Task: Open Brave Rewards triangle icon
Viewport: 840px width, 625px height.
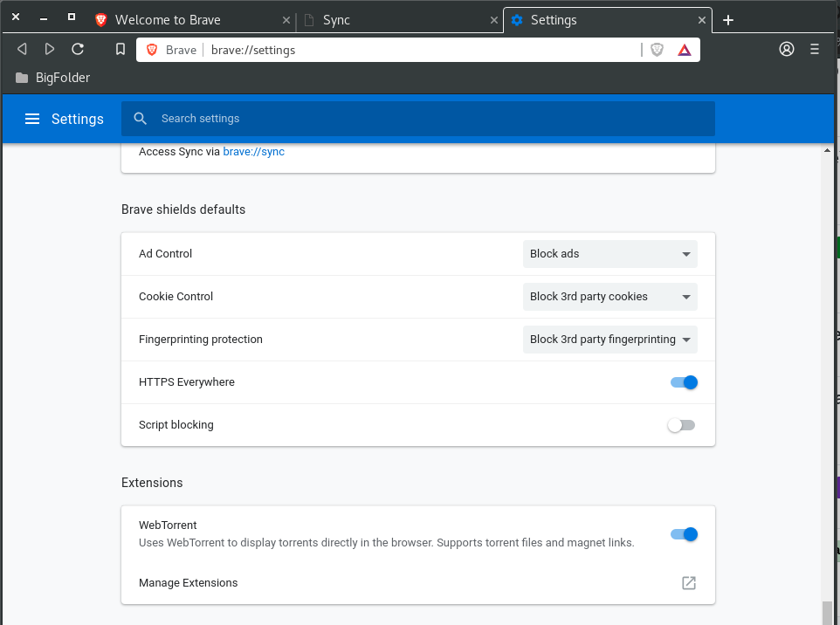Action: click(684, 51)
